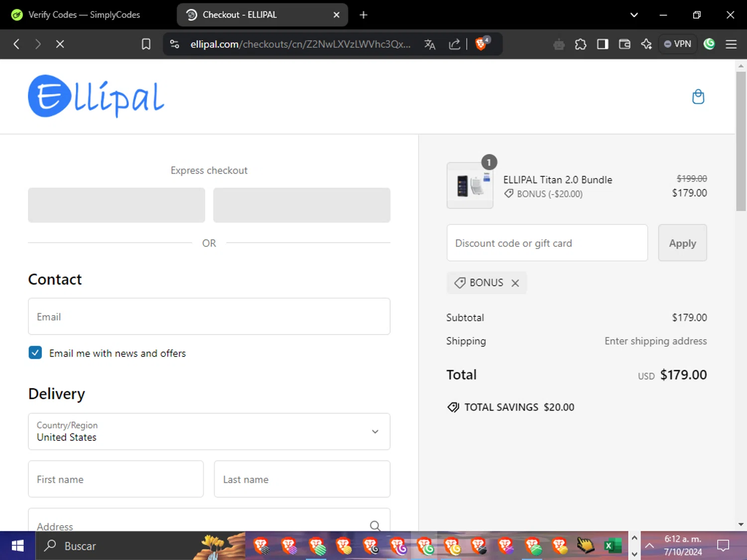Open a new browser tab
Viewport: 747px width, 560px height.
[x=364, y=15]
